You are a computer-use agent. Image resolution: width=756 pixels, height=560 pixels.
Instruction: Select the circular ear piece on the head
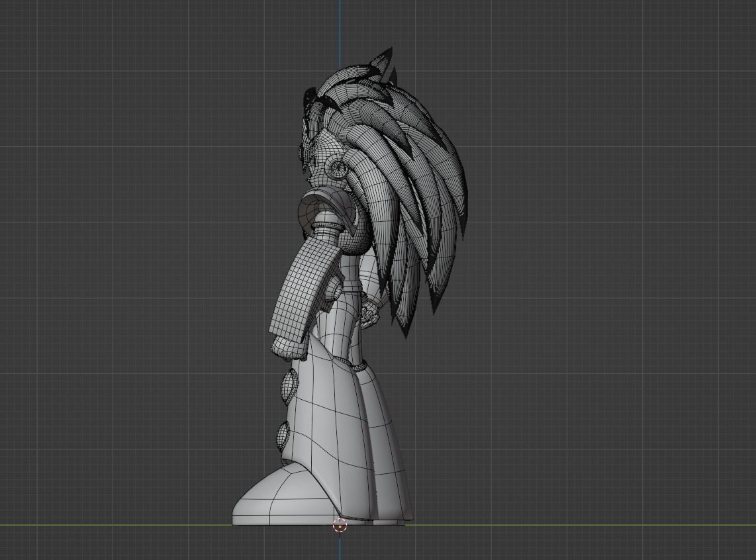338,167
